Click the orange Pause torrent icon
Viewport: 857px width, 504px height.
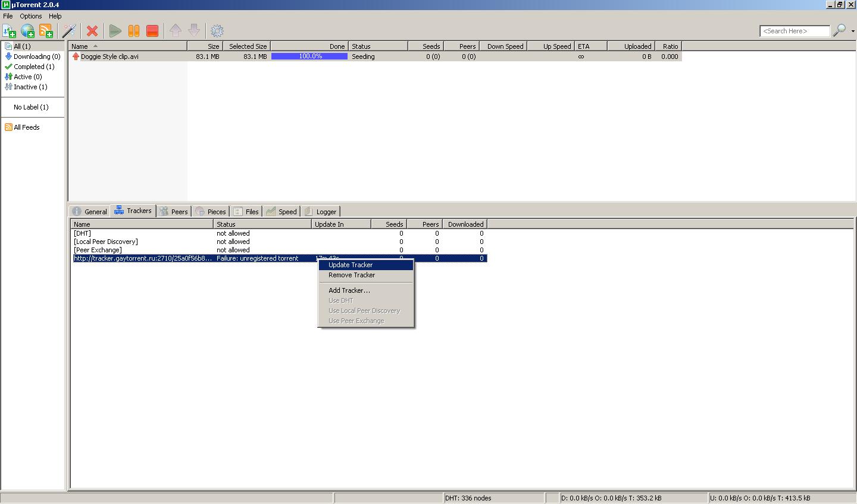pyautogui.click(x=134, y=31)
